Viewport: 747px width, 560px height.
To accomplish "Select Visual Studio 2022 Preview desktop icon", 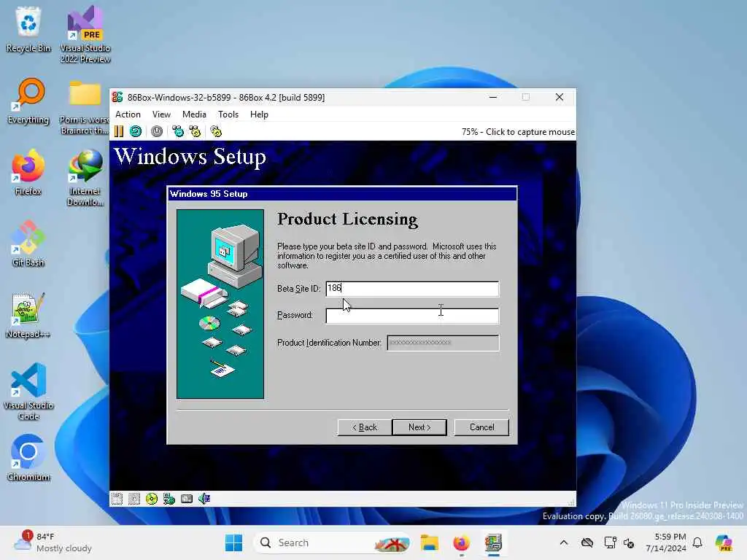I will coord(85,34).
